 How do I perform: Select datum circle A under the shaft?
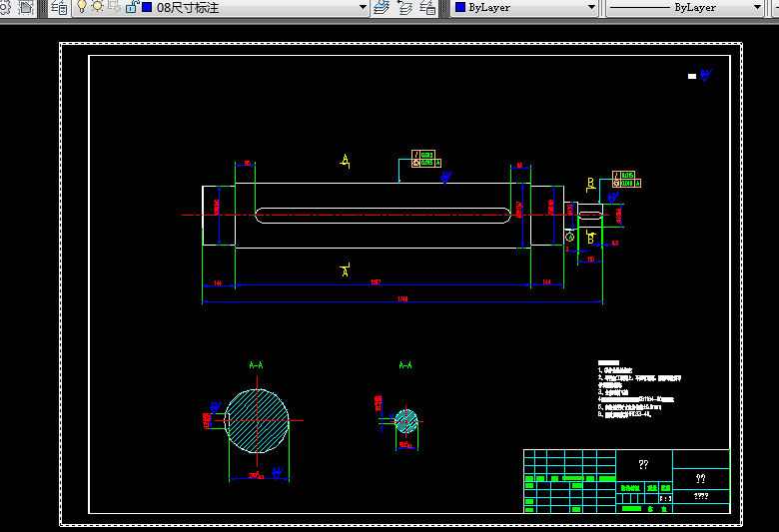[x=570, y=237]
